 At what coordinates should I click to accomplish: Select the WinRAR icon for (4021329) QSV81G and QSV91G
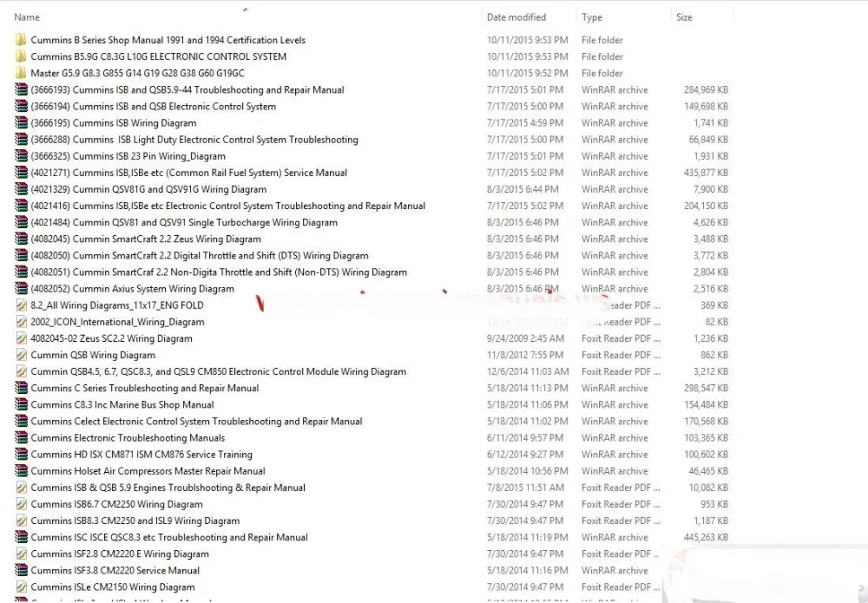coord(21,189)
